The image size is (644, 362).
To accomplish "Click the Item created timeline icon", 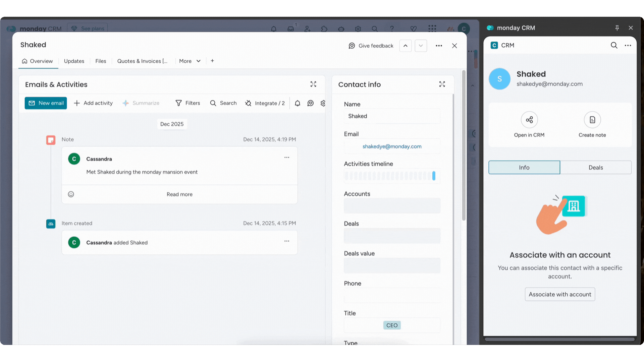I will coord(51,224).
